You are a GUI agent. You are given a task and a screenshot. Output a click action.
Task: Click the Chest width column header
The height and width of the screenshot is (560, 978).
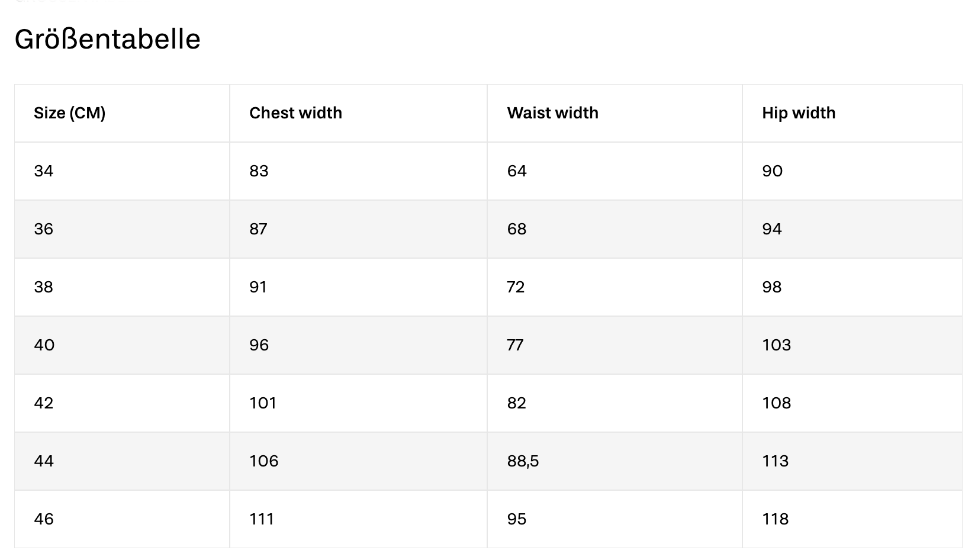click(295, 113)
